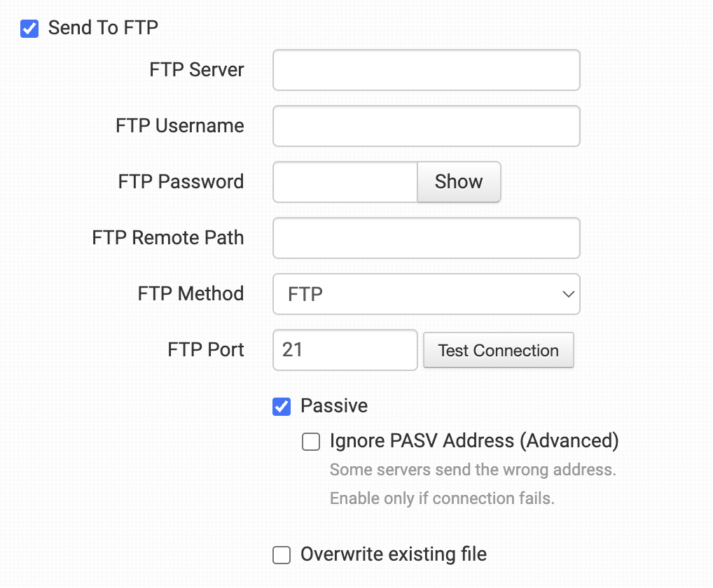
Task: Click the Test Connection button
Action: pos(498,350)
